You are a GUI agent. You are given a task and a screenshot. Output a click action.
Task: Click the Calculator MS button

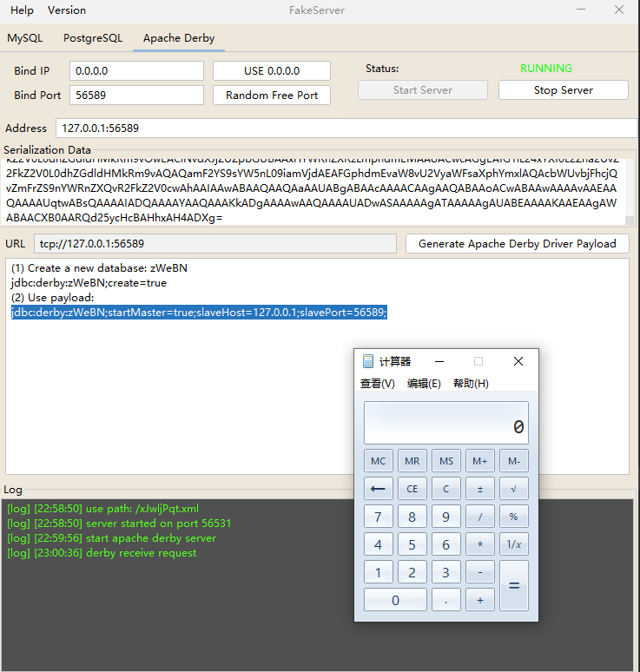[x=446, y=461]
